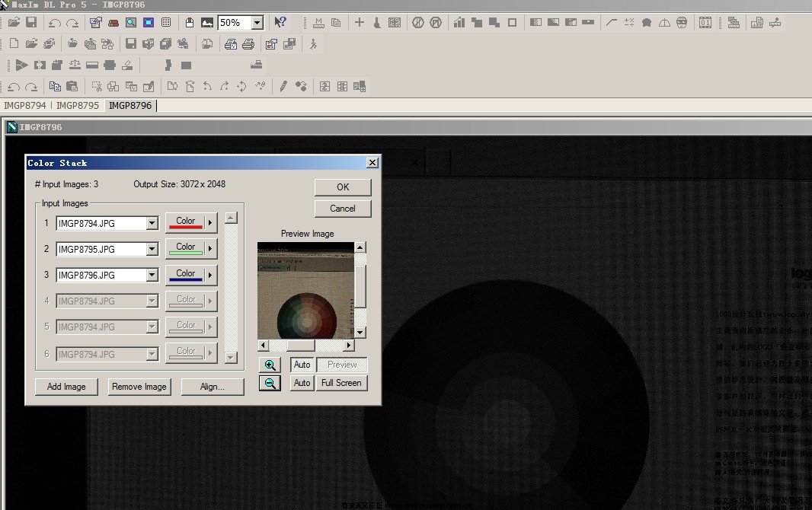The width and height of the screenshot is (812, 510).
Task: Click the input images list scroll-down arrow
Action: pos(231,358)
